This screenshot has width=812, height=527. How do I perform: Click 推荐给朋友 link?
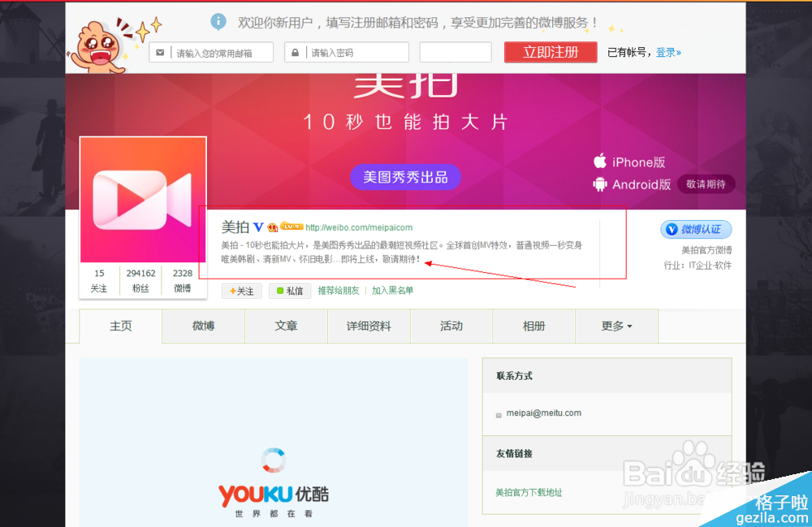tap(338, 291)
